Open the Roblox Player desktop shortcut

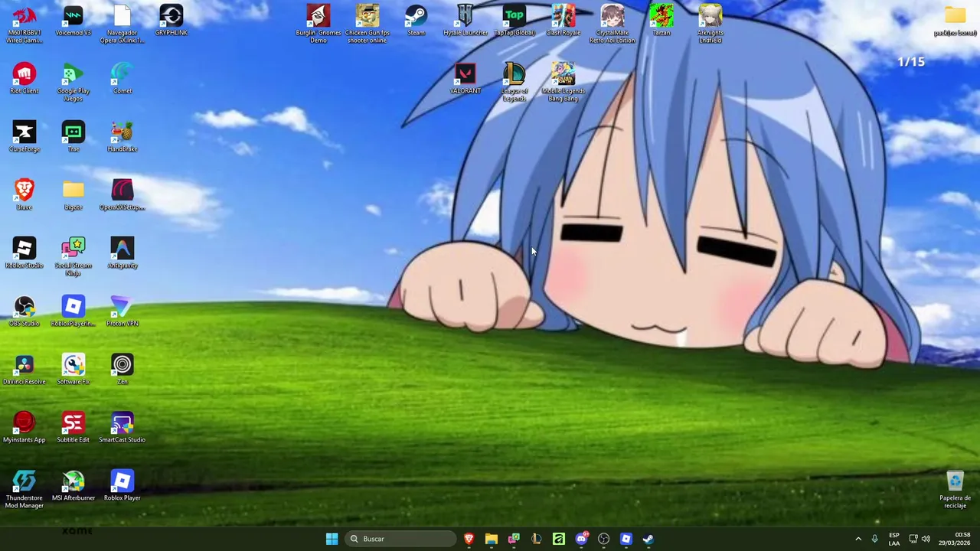(122, 487)
